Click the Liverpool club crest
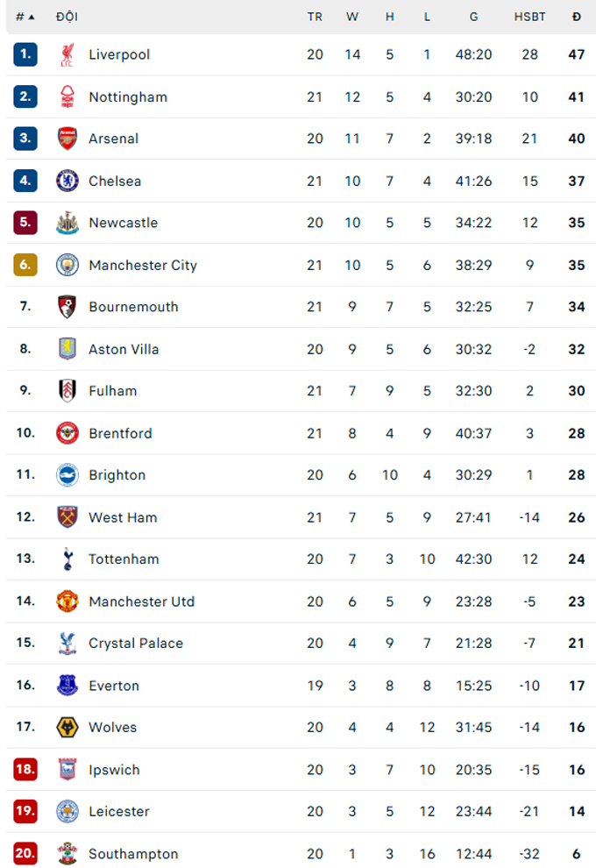 click(67, 55)
